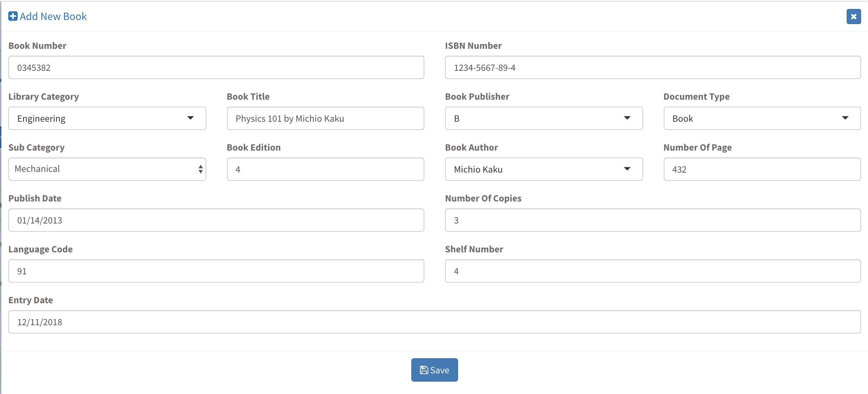Viewport: 868px width, 394px height.
Task: Click the Language Code input
Action: 216,271
